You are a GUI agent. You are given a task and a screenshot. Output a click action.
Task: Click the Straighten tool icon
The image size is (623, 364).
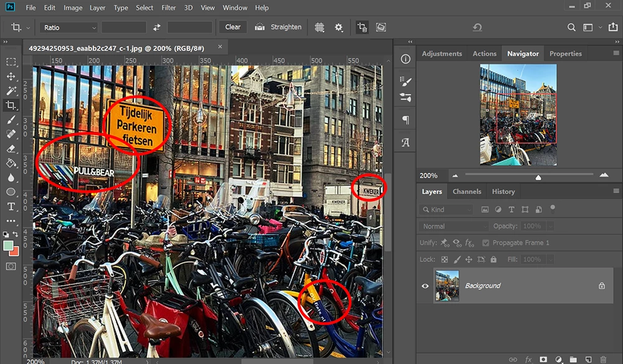tap(260, 27)
